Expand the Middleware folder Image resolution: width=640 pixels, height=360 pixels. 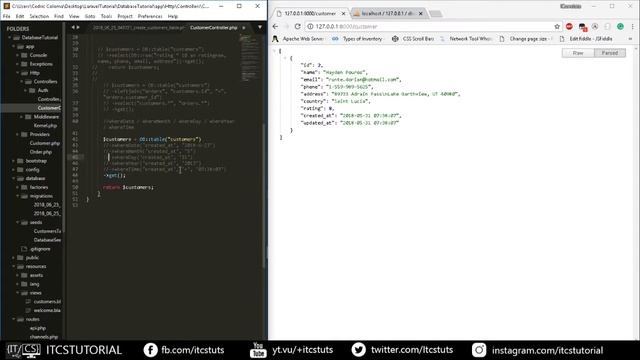[x=22, y=117]
